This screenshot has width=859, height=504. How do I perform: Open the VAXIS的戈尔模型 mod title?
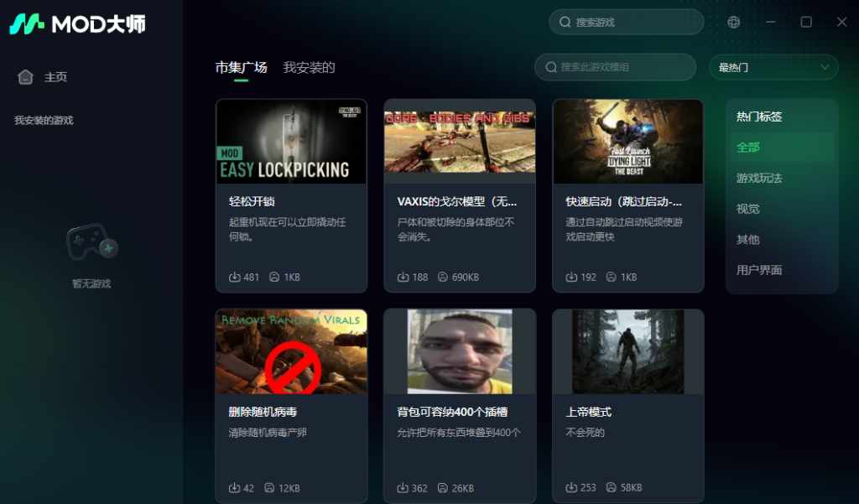(457, 201)
